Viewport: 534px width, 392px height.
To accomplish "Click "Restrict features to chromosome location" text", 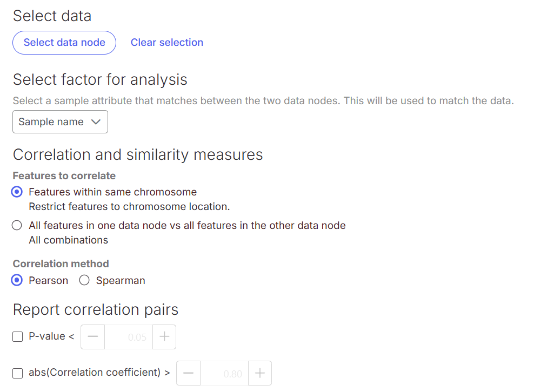I will click(129, 207).
